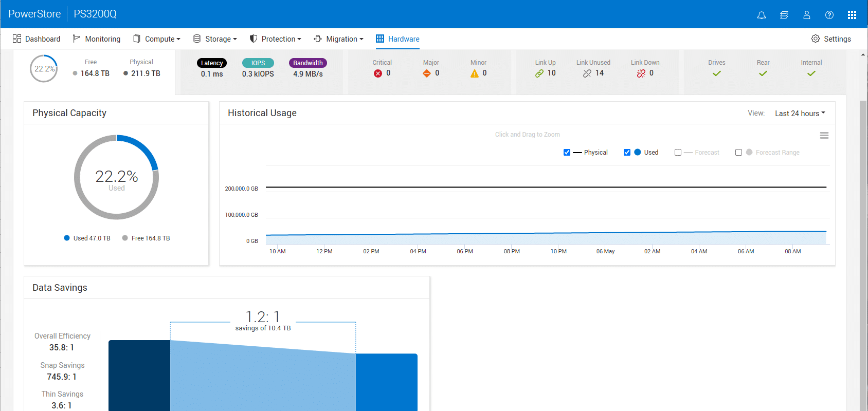Enable the Forecast series checkbox

(x=678, y=153)
